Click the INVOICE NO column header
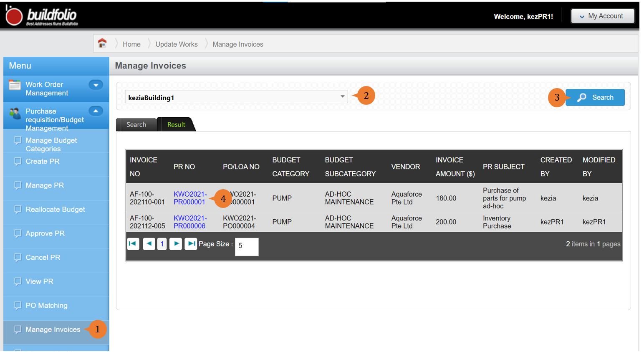The width and height of the screenshot is (644, 352). click(x=144, y=167)
